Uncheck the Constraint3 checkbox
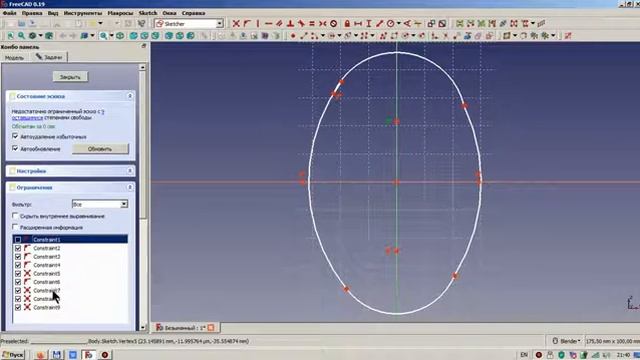The image size is (640, 360). [x=18, y=257]
